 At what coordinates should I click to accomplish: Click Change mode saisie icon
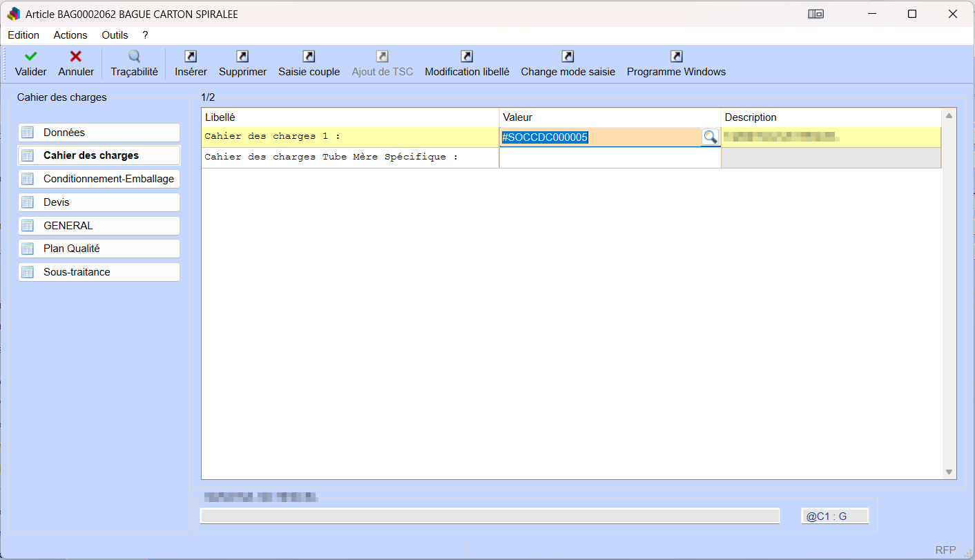click(568, 57)
